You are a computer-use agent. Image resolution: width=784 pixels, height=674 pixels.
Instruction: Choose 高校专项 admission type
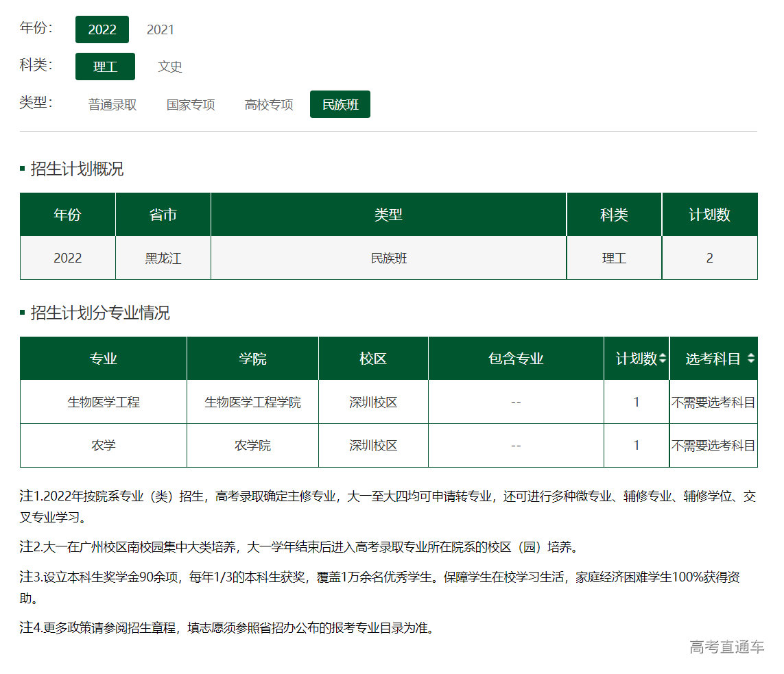pyautogui.click(x=269, y=105)
